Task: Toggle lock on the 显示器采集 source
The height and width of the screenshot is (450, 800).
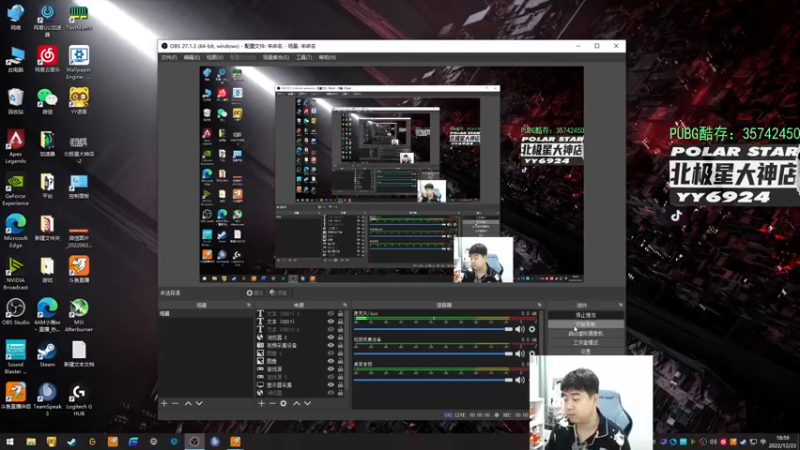Action: 340,385
